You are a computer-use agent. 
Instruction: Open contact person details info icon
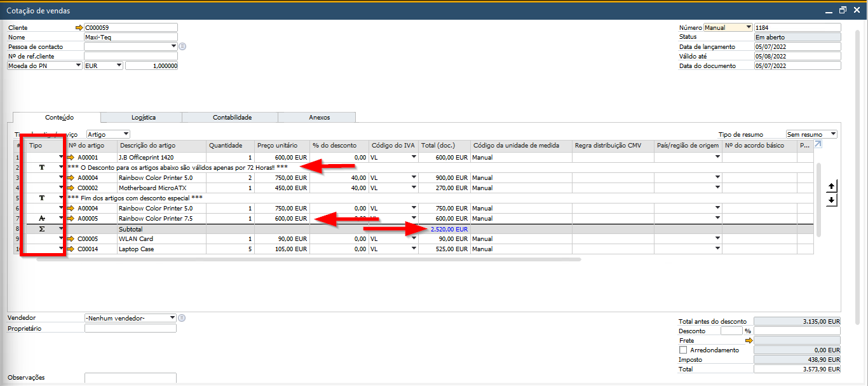182,46
